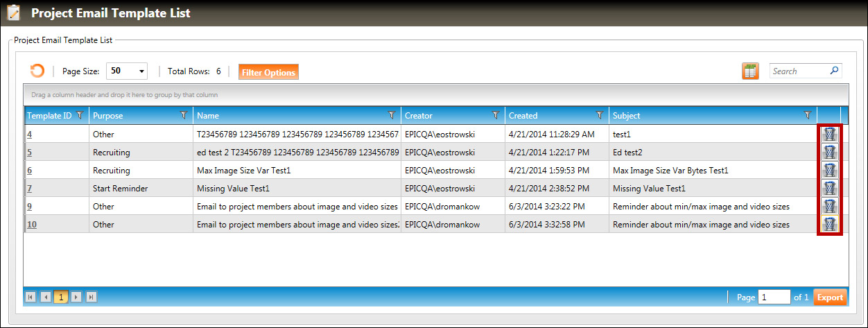The height and width of the screenshot is (328, 868).
Task: Go to the last page in pager
Action: coord(92,297)
